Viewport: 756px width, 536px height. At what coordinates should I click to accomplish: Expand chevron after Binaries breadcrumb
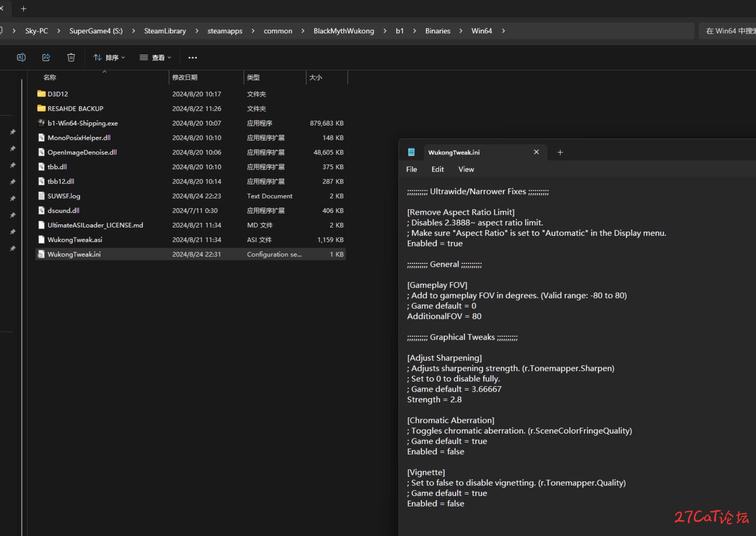pos(461,31)
